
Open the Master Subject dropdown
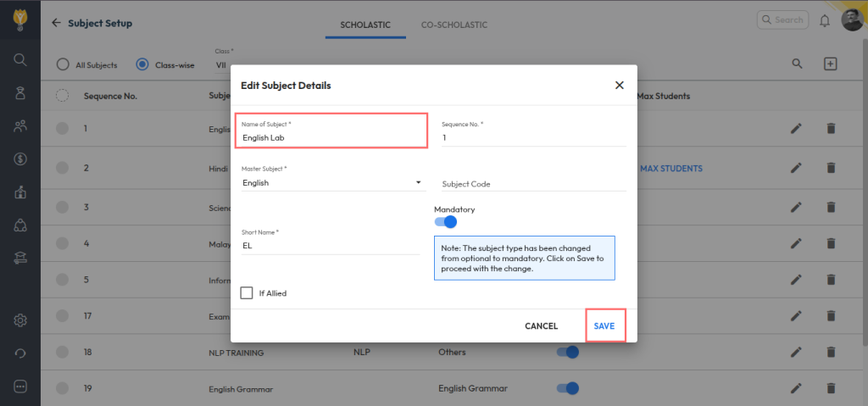tap(332, 182)
